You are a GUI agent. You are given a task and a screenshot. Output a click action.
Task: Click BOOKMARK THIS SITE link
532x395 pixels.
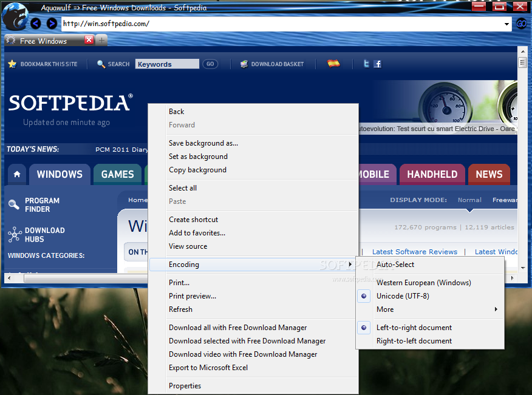point(49,64)
